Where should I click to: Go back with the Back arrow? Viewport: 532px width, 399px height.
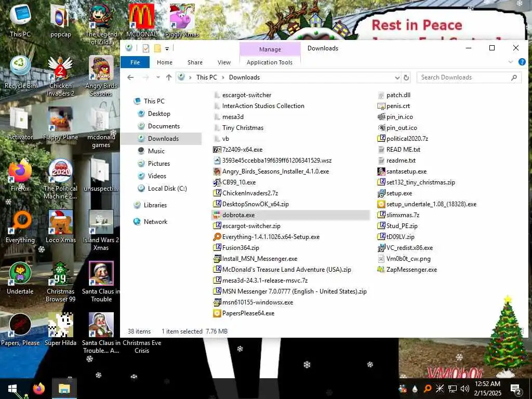(x=130, y=77)
